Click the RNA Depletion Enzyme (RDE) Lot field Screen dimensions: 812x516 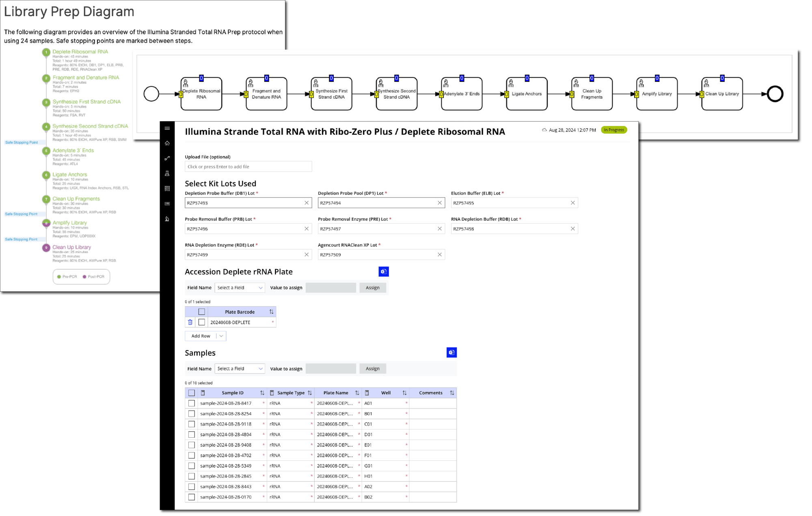248,255
